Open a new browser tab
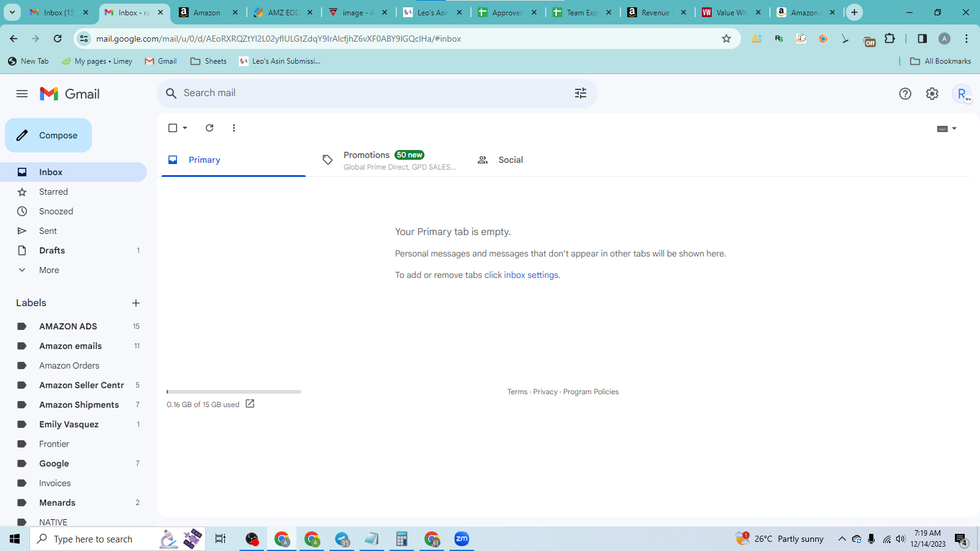 pyautogui.click(x=854, y=12)
